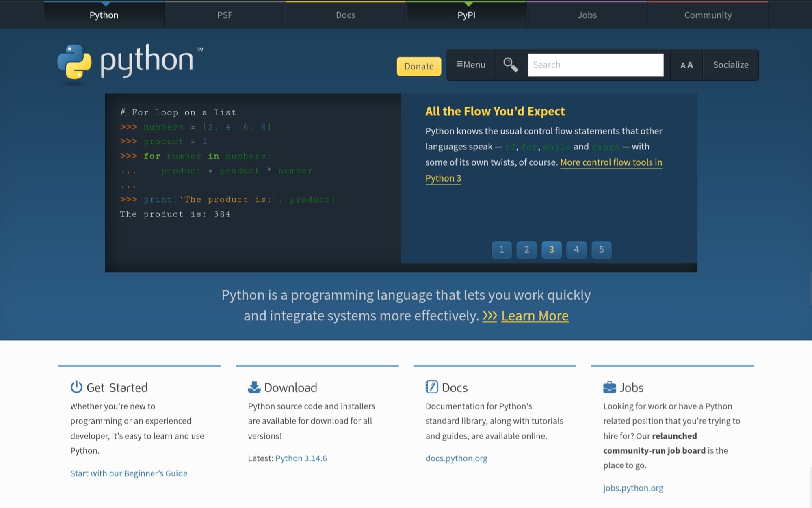Click the print statement code line

(x=228, y=199)
